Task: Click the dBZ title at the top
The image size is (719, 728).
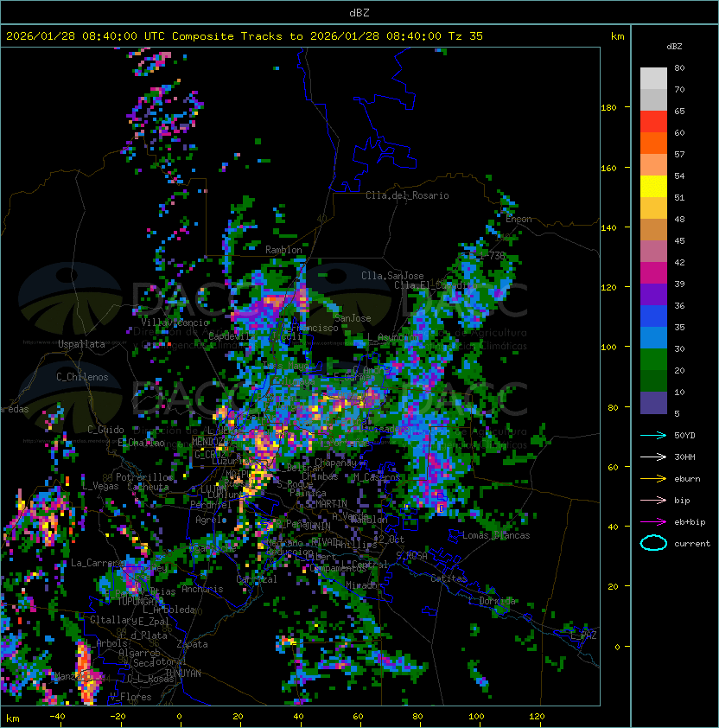Action: [359, 12]
